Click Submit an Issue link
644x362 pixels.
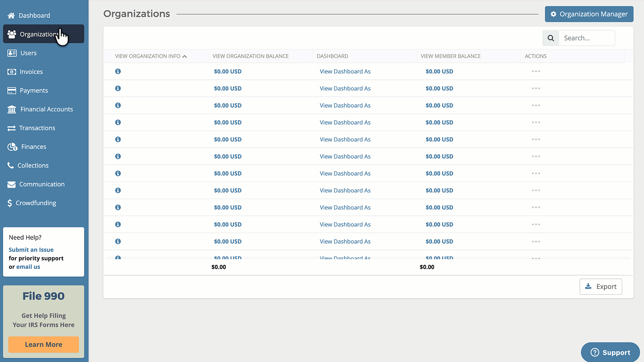click(x=31, y=250)
